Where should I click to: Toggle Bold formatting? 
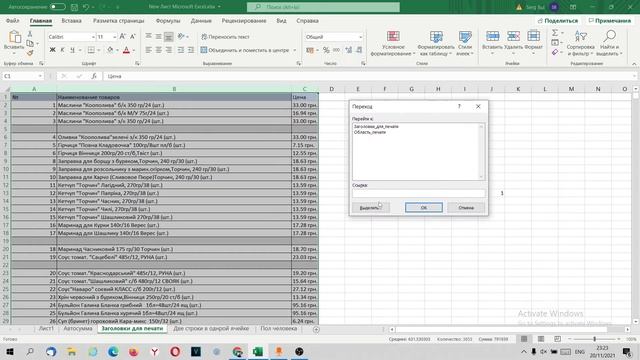(x=52, y=50)
